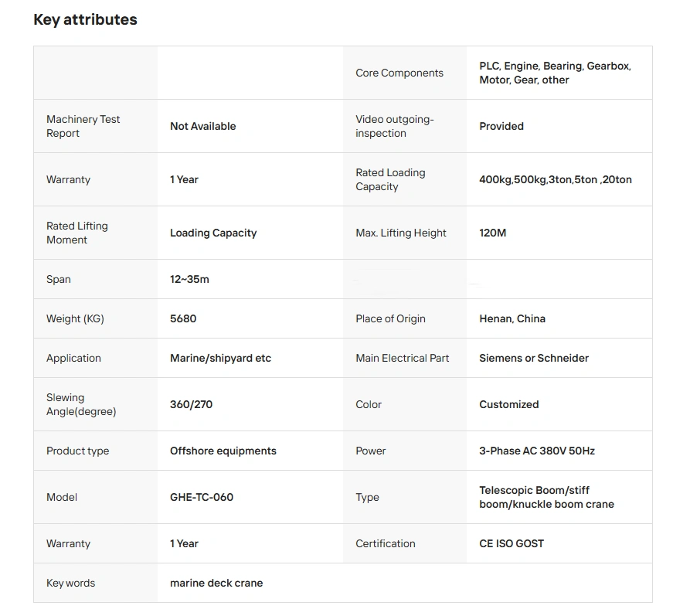This screenshot has height=616, width=673.
Task: Click the 12~35m span value
Action: tap(189, 279)
